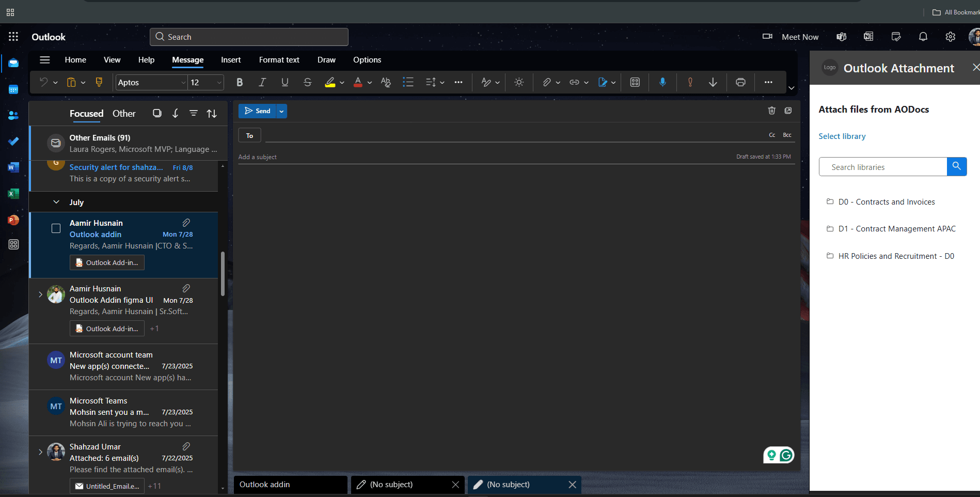Open the Draw ribbon tab
The width and height of the screenshot is (980, 497).
coord(326,60)
